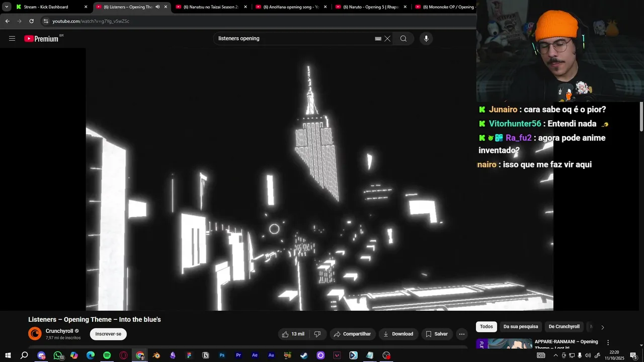Open Opera GX from taskbar
Viewport: 644px width, 362px height.
click(123, 355)
